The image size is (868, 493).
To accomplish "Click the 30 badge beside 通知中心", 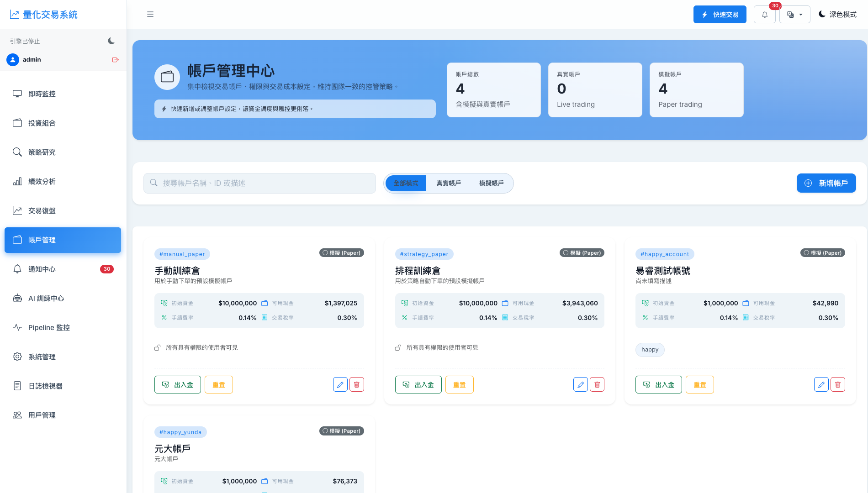I will pos(107,269).
